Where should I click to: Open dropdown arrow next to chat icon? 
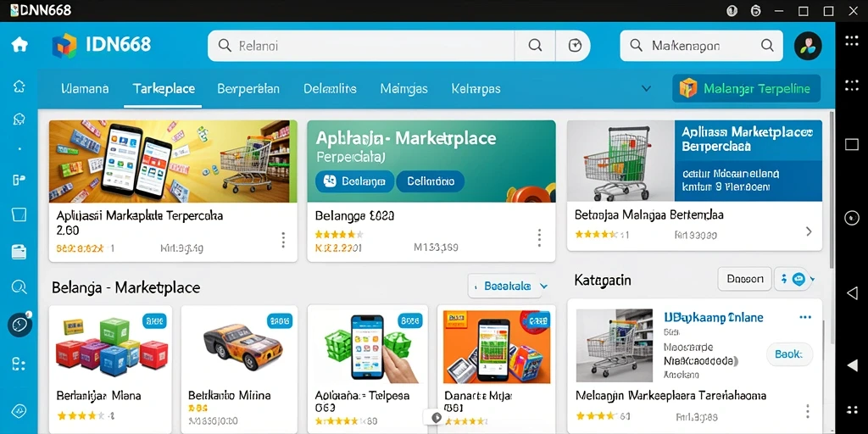(812, 280)
